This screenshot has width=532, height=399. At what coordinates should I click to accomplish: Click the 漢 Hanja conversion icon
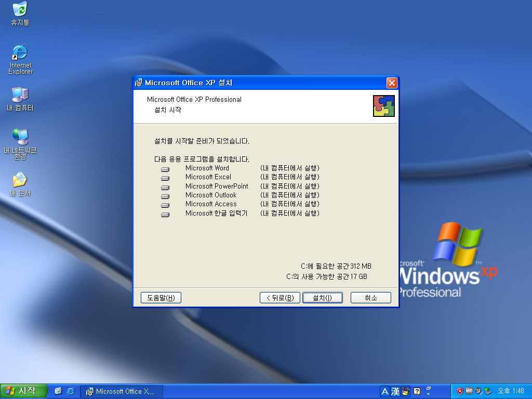395,392
